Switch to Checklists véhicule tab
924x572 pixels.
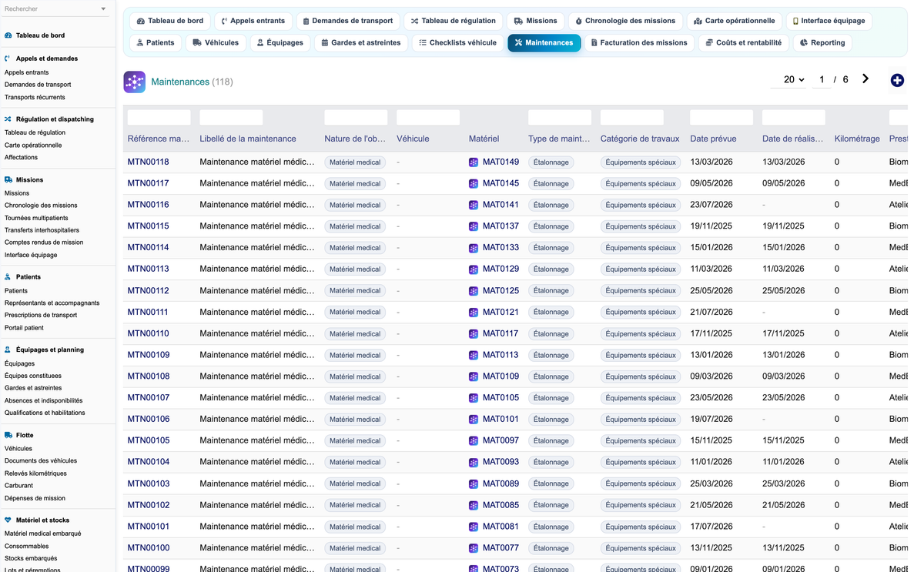(x=458, y=42)
